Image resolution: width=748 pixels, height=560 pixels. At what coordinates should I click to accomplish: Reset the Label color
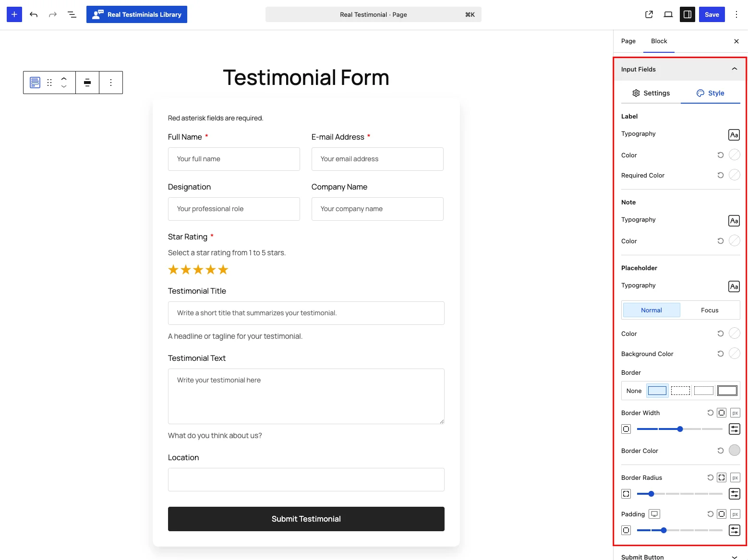tap(721, 155)
